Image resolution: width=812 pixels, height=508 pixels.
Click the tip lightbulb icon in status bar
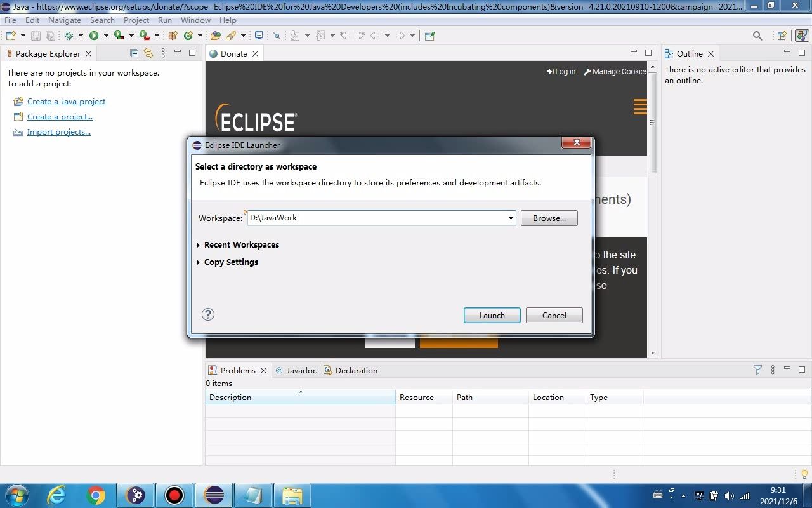804,474
